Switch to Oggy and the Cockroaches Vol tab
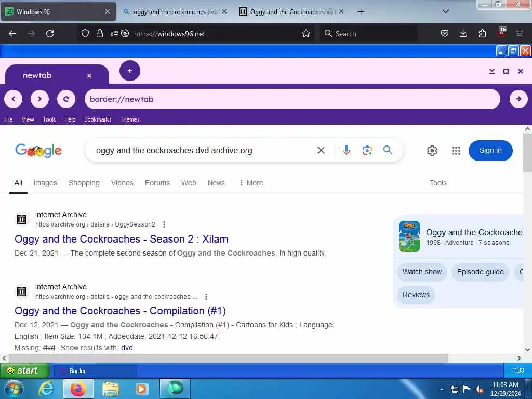 [291, 11]
